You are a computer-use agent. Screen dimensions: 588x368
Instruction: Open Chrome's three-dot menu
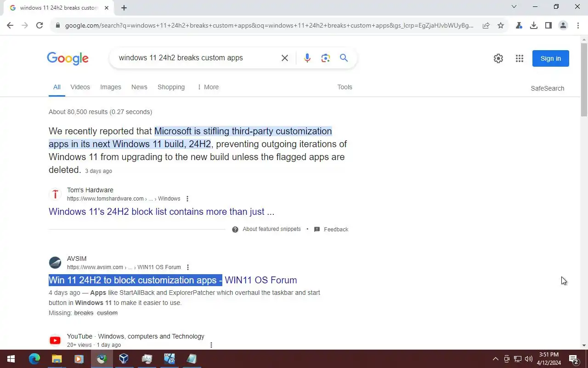click(578, 25)
